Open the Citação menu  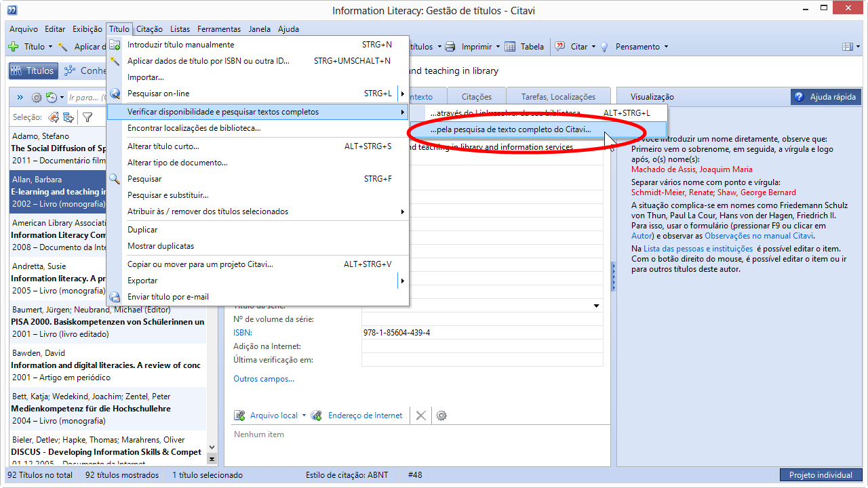(149, 29)
